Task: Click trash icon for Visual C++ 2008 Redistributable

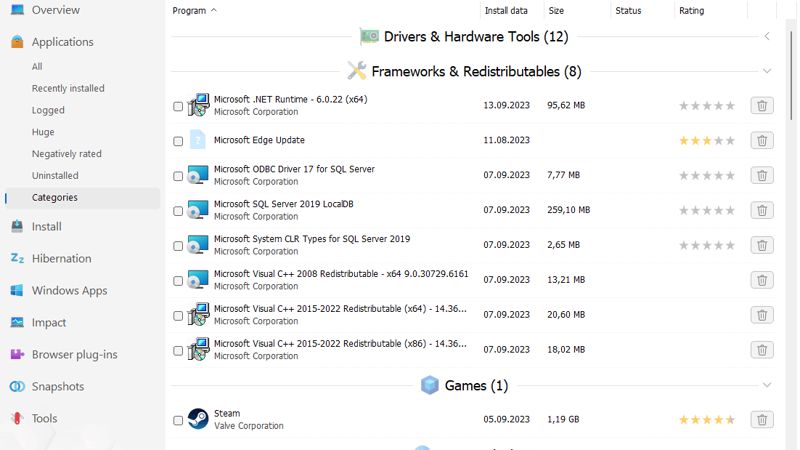Action: pyautogui.click(x=762, y=280)
